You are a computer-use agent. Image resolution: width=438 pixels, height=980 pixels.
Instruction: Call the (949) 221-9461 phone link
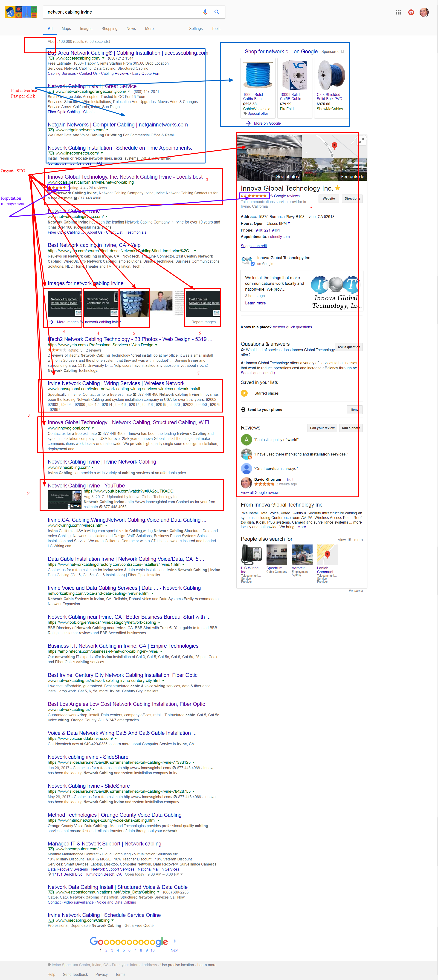(267, 230)
